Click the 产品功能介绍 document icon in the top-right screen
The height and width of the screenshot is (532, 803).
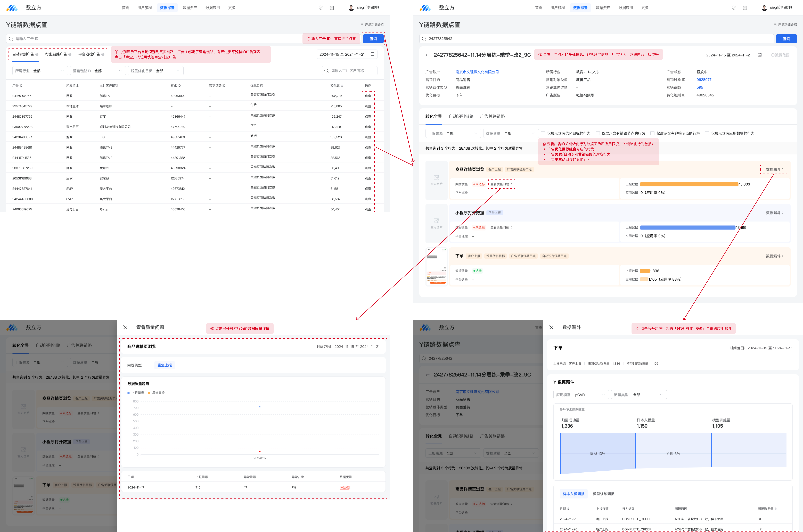click(775, 25)
